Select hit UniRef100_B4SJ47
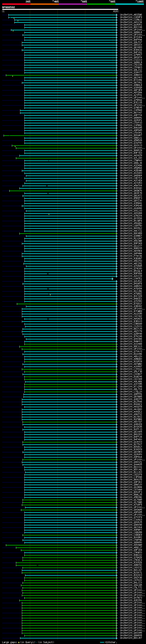The height and width of the screenshot is (644, 146). (x=131, y=570)
